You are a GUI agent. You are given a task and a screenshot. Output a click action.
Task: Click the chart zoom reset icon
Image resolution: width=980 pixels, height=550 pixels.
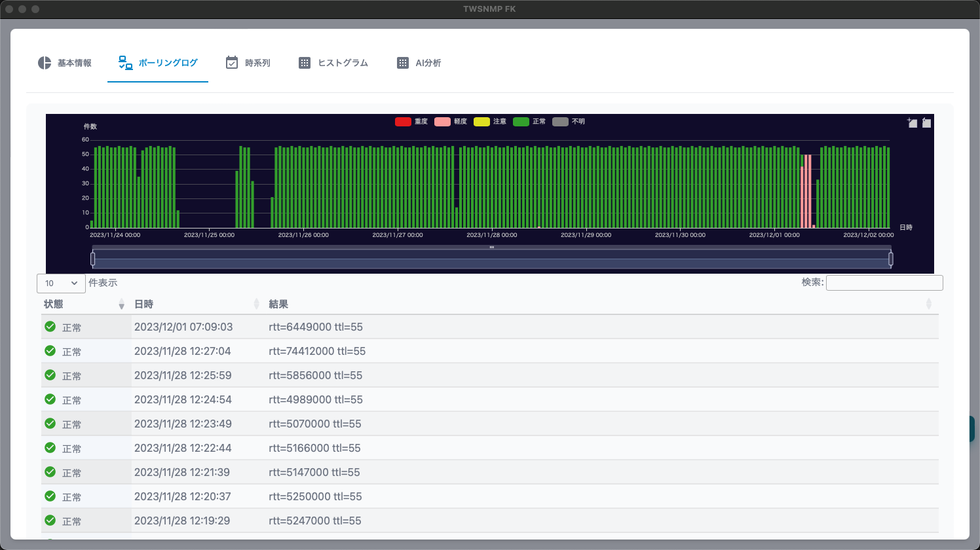pyautogui.click(x=926, y=122)
